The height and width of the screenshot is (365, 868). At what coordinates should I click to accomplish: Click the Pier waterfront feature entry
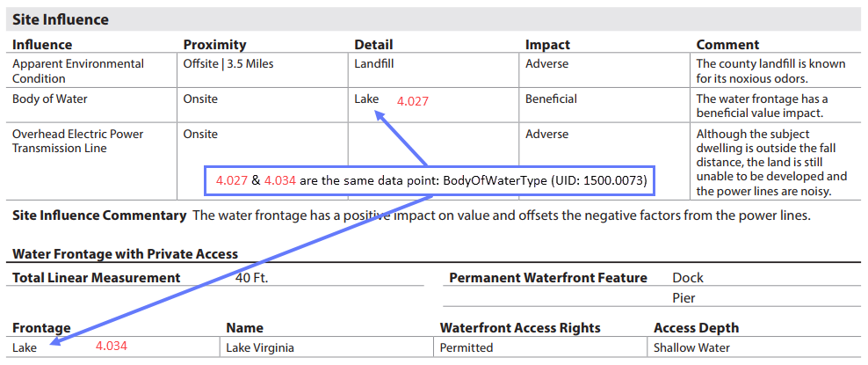tap(684, 298)
